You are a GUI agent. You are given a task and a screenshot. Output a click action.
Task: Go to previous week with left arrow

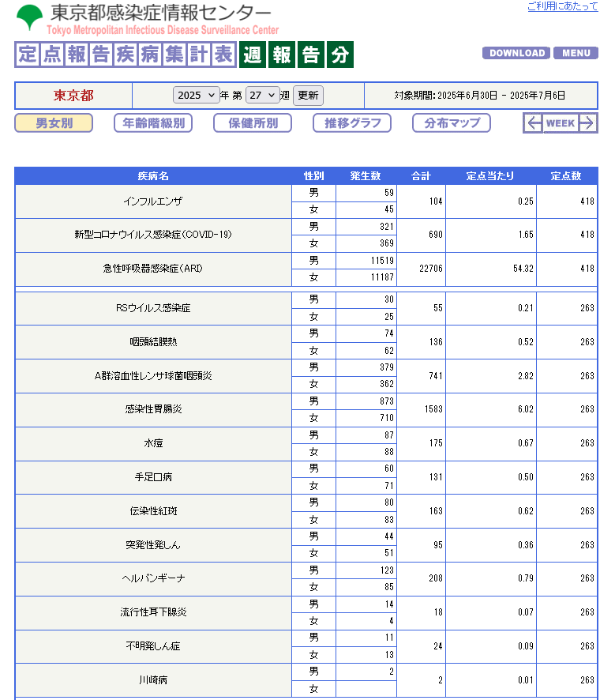click(534, 123)
